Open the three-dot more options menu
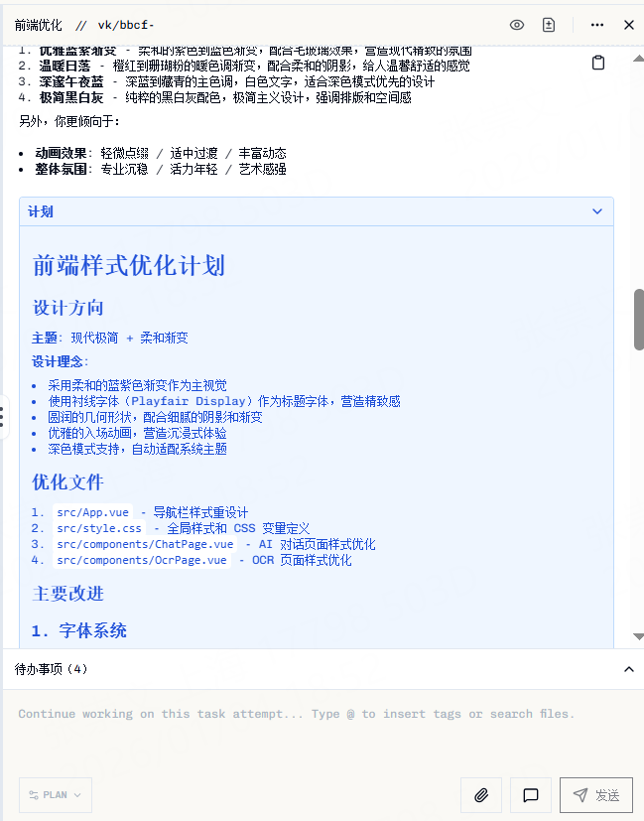Viewport: 644px width, 821px height. pyautogui.click(x=597, y=25)
